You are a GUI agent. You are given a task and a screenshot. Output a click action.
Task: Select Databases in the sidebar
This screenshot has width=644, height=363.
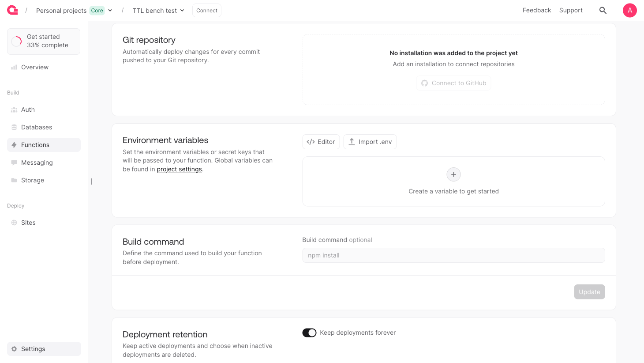[x=37, y=127]
